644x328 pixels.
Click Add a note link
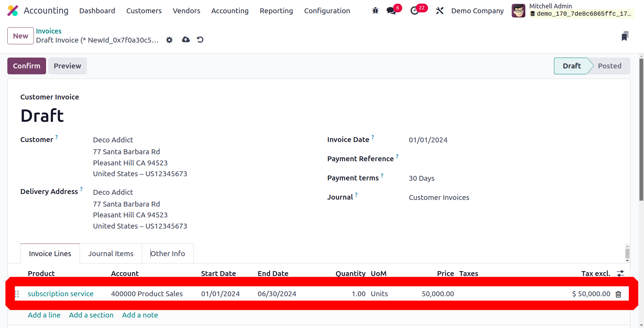click(x=140, y=315)
